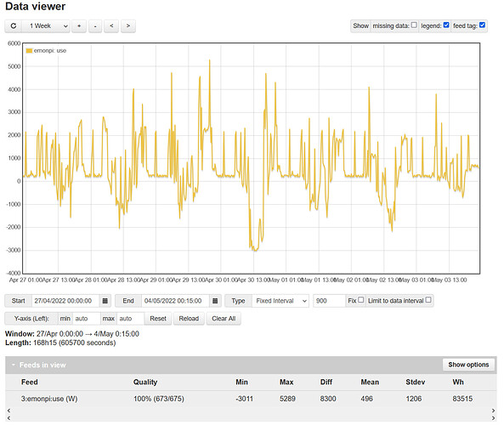
Task: Click the Y-axis max input field
Action: 130,319
